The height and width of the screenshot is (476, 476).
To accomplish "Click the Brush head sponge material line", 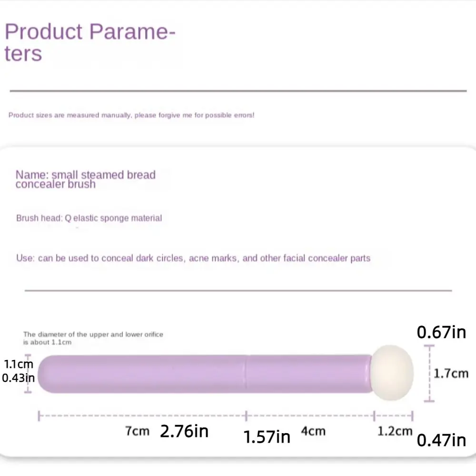I will [89, 218].
